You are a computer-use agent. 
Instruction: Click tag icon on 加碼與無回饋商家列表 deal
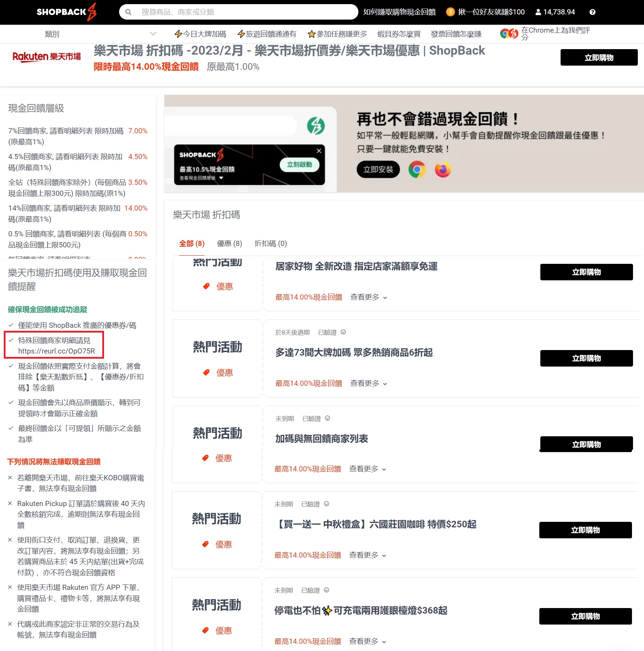click(x=205, y=458)
